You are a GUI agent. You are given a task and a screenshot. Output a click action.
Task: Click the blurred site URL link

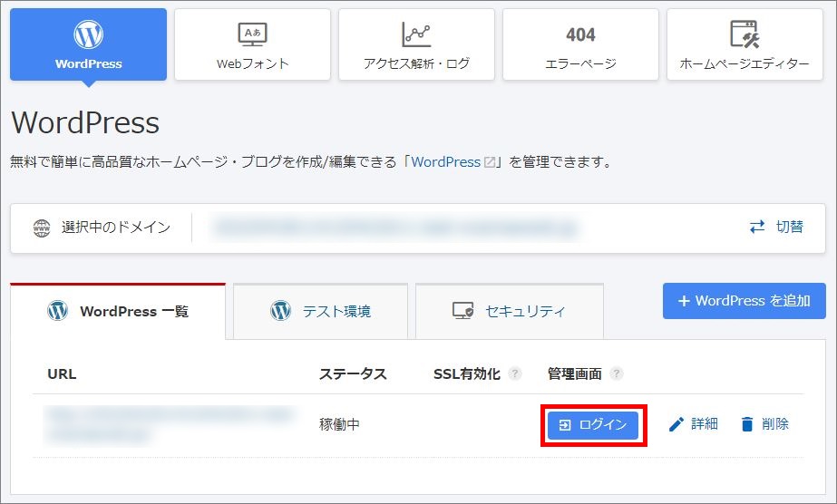click(170, 424)
